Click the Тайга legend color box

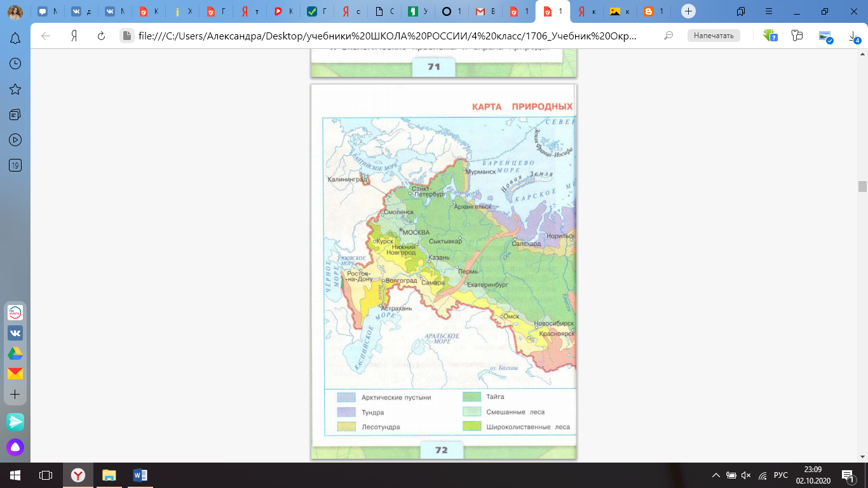472,396
